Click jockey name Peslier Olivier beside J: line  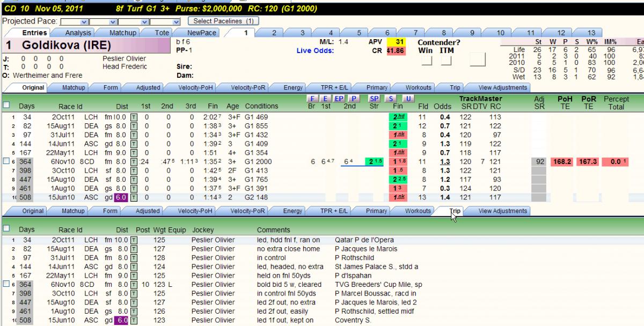[x=124, y=58]
